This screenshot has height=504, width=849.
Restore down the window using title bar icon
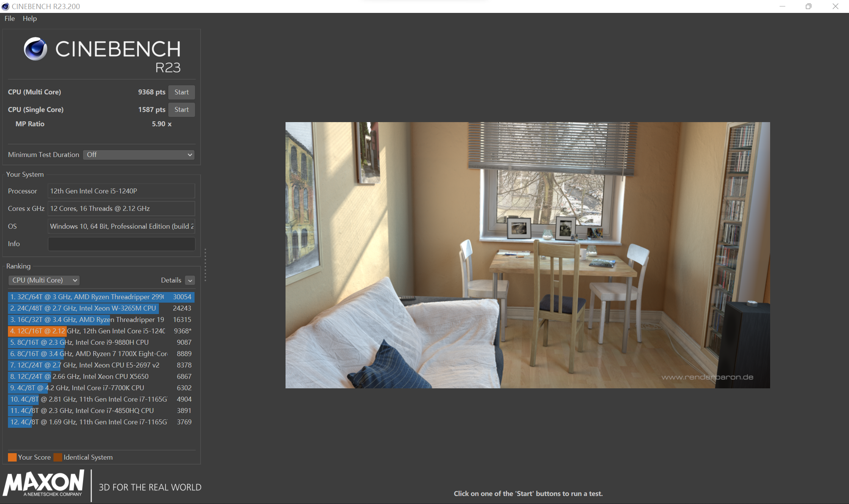tap(808, 6)
